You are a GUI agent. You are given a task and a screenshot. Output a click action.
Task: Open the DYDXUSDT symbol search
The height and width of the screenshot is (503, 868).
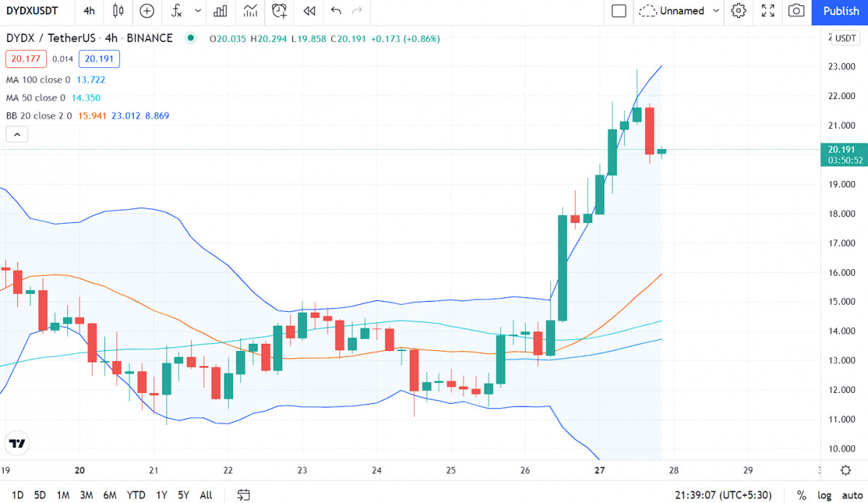[33, 11]
